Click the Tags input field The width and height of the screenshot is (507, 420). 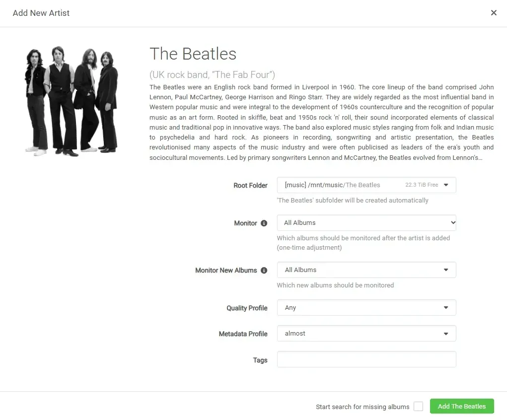click(366, 359)
